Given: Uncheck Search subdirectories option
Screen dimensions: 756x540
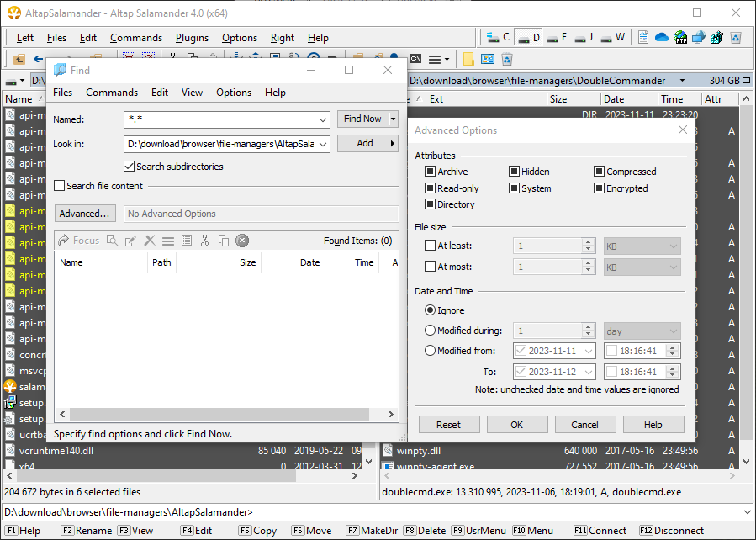Looking at the screenshot, I should (130, 167).
